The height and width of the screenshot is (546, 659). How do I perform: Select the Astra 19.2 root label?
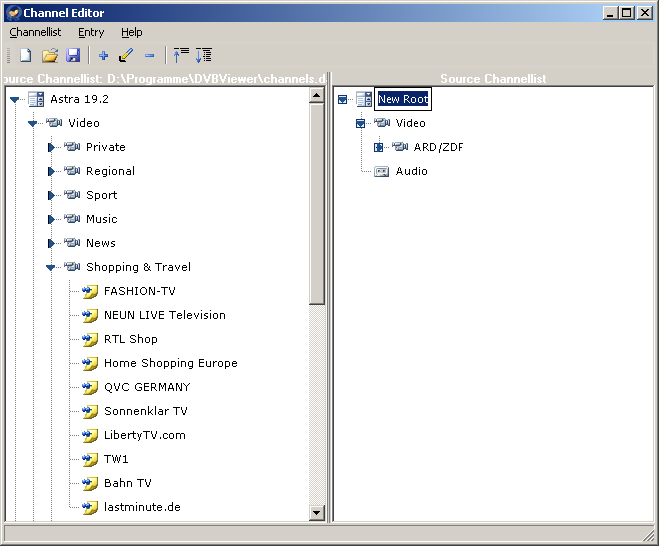79,99
